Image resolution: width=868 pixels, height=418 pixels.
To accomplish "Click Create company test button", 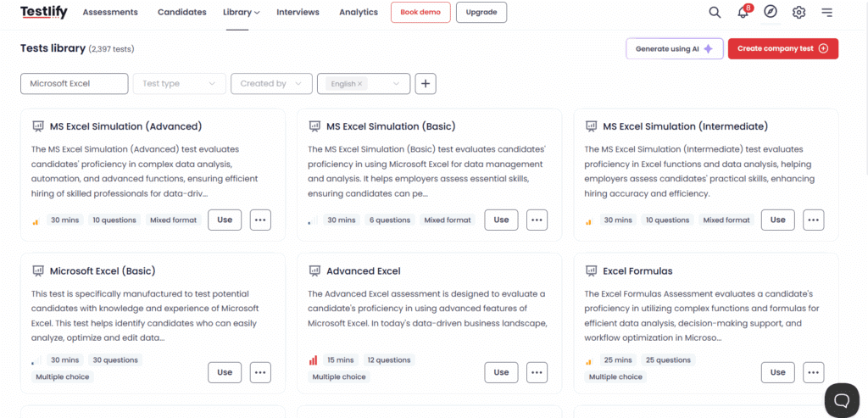I will click(x=782, y=48).
